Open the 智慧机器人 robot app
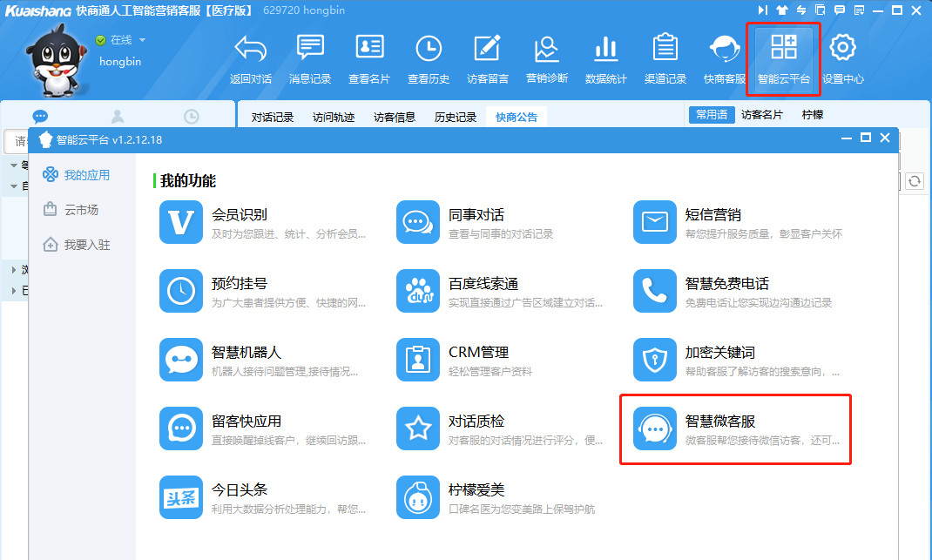Viewport: 932px width, 560px height. click(181, 360)
